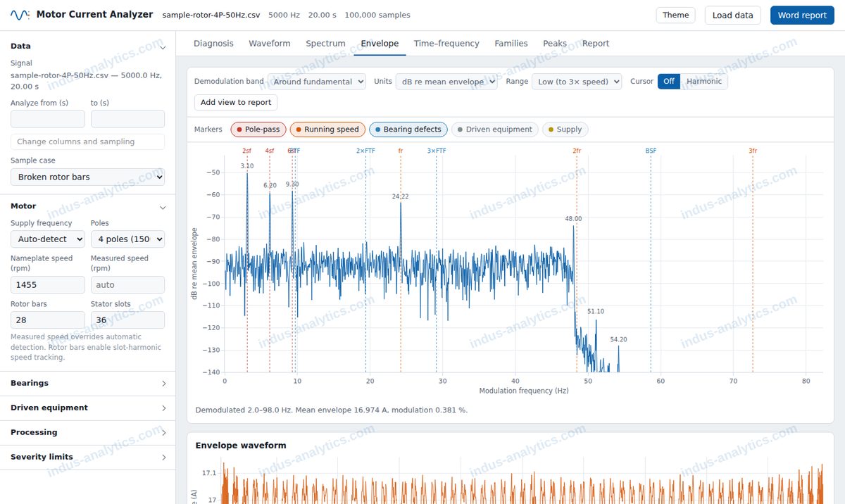This screenshot has width=845, height=504.
Task: Click the 2sf marker label on chart
Action: 246,151
